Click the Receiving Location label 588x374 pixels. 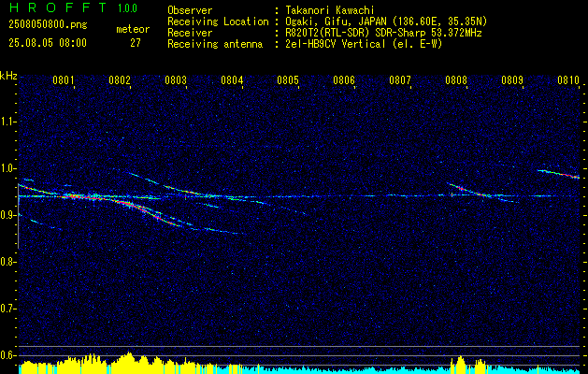218,22
